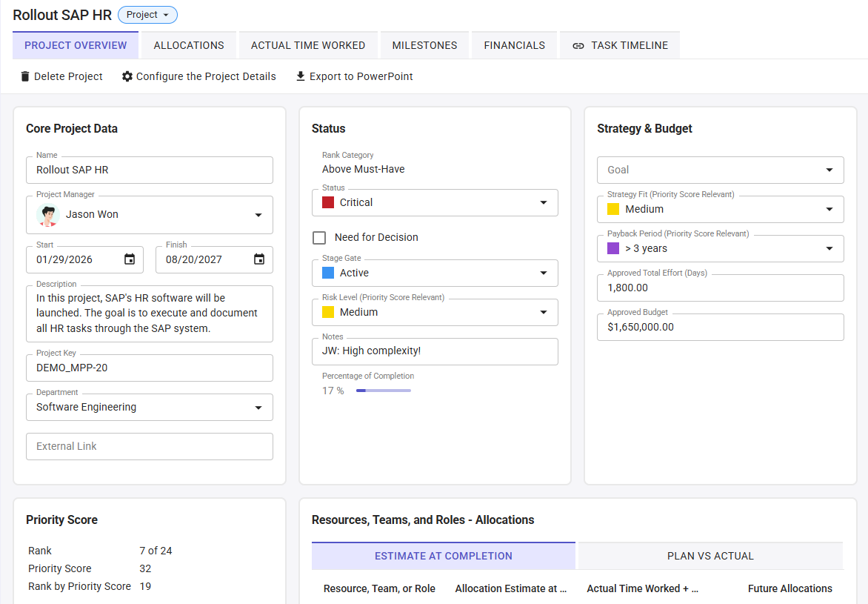Click the Percentage of Completion progress bar
The width and height of the screenshot is (868, 604).
pos(384,391)
